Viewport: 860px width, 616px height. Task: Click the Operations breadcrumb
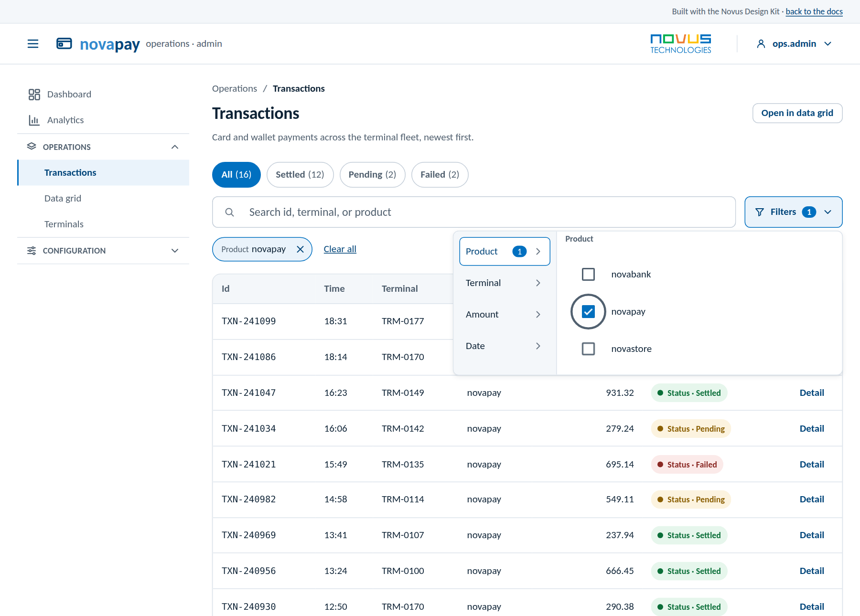(235, 89)
